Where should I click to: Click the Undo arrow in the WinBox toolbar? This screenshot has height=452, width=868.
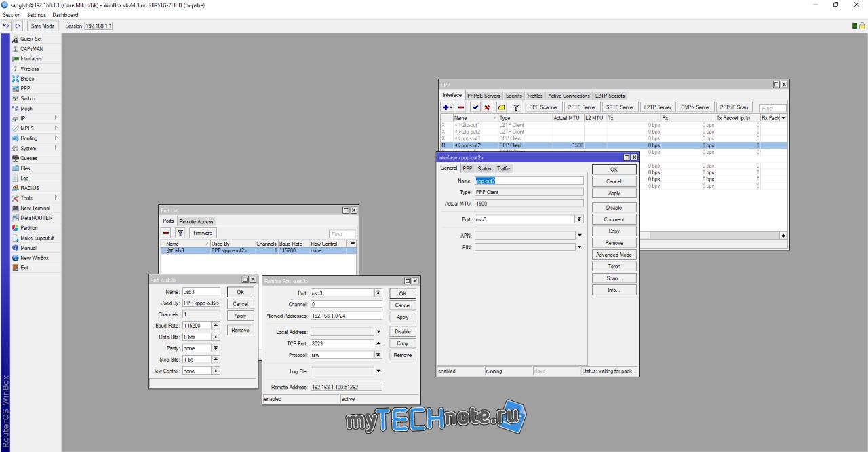click(x=6, y=26)
